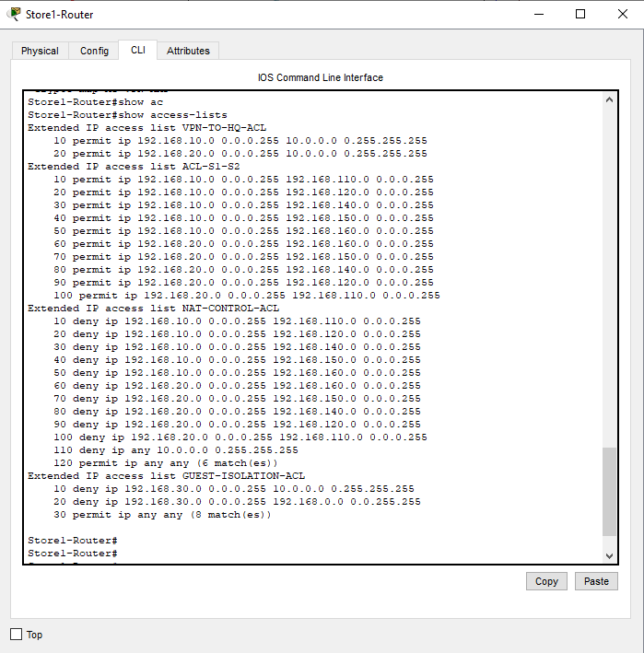Click the NAT-CONTROL-ACL heading line in terminal
The image size is (644, 653).
[x=153, y=309]
